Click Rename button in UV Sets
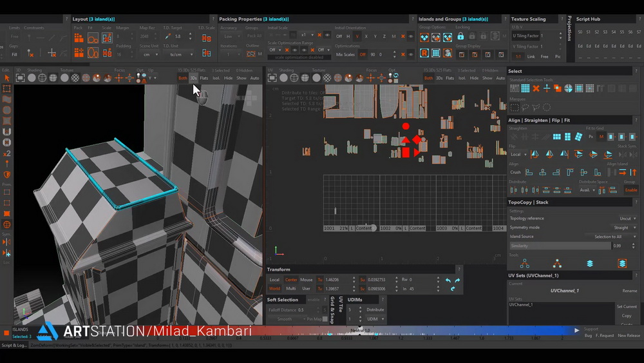 (x=630, y=291)
